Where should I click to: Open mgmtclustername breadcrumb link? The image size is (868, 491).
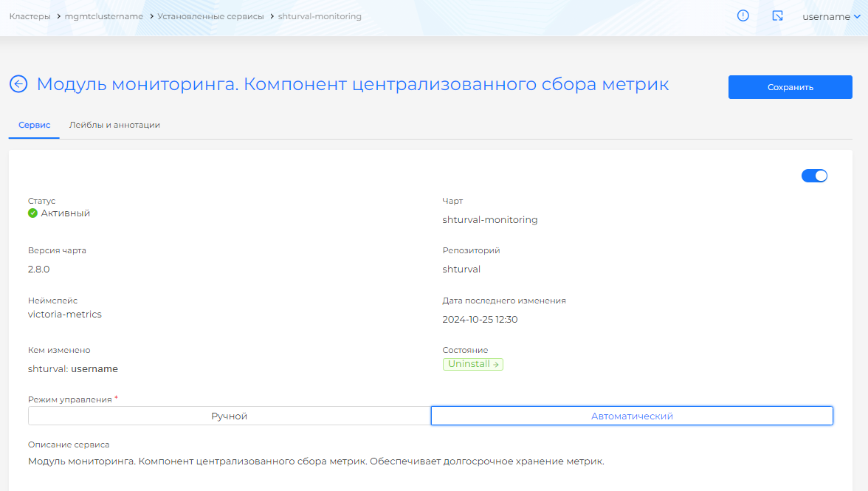pyautogui.click(x=103, y=16)
